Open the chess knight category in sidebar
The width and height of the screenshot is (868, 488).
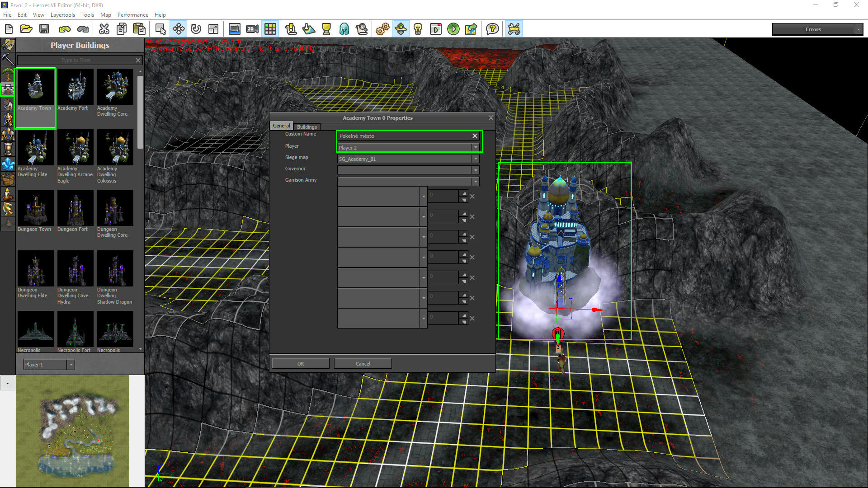(x=8, y=209)
